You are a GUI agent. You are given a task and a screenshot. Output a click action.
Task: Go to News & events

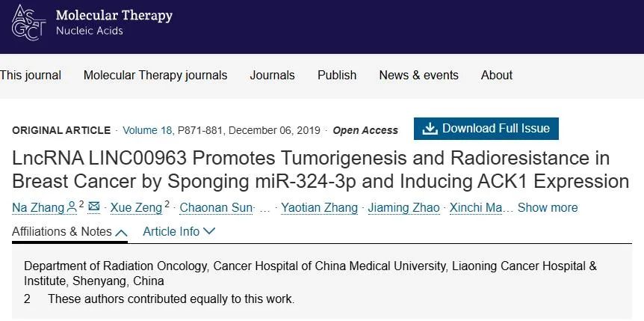[x=418, y=76]
